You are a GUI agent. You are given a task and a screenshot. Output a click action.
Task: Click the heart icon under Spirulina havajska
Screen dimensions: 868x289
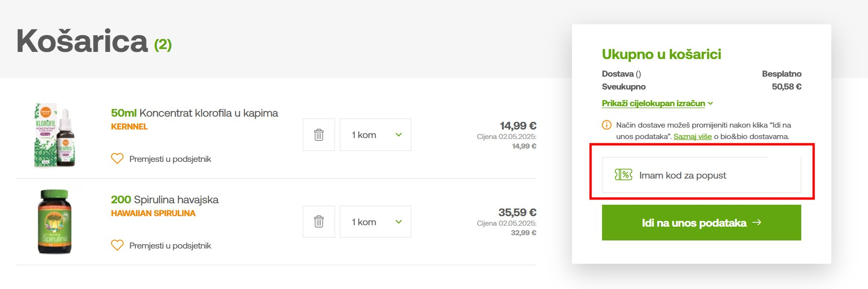[x=117, y=245]
